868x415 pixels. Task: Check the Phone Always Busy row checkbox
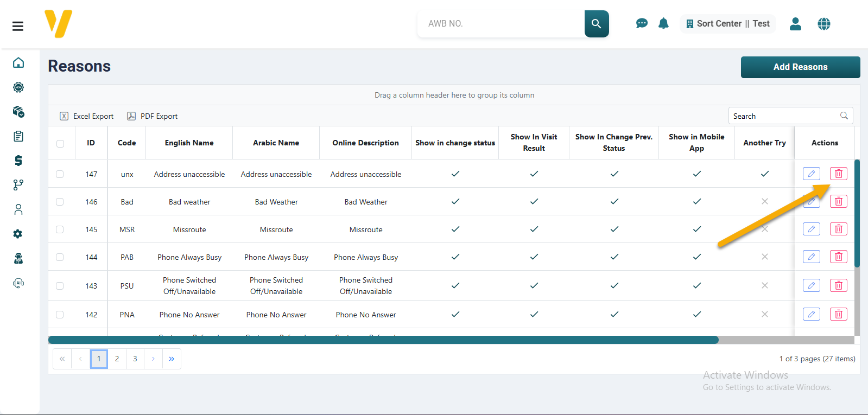60,257
